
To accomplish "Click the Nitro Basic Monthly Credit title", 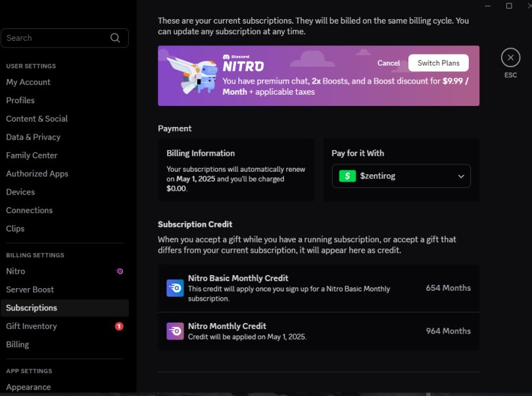I will click(238, 278).
